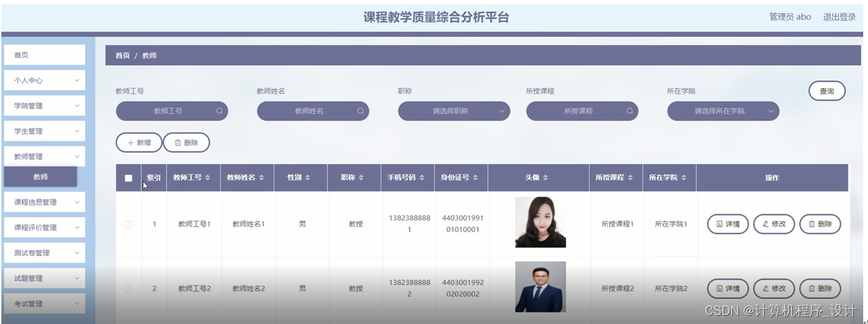This screenshot has height=324, width=868.
Task: Select 教师 submenu item
Action: (40, 176)
